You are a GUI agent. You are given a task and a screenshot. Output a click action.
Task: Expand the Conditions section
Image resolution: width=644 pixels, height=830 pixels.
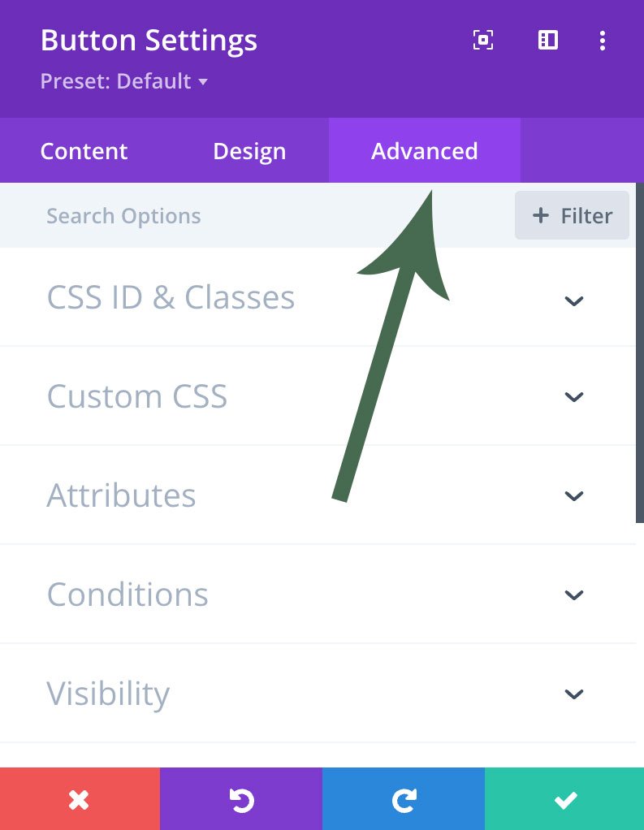574,594
